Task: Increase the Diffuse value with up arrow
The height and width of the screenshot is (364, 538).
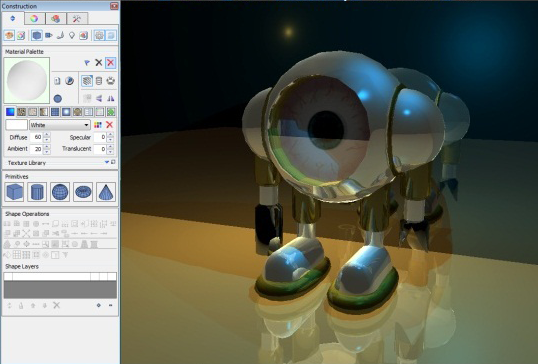Action: (x=47, y=134)
